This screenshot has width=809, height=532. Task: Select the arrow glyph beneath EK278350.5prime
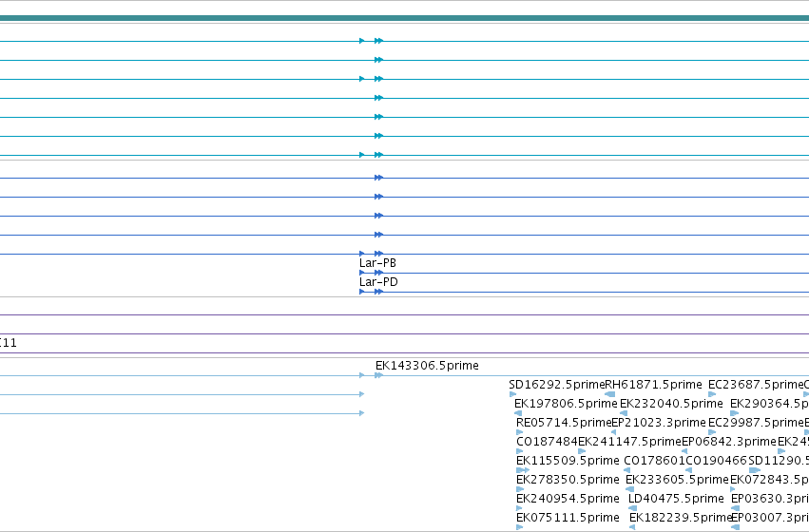click(x=520, y=489)
